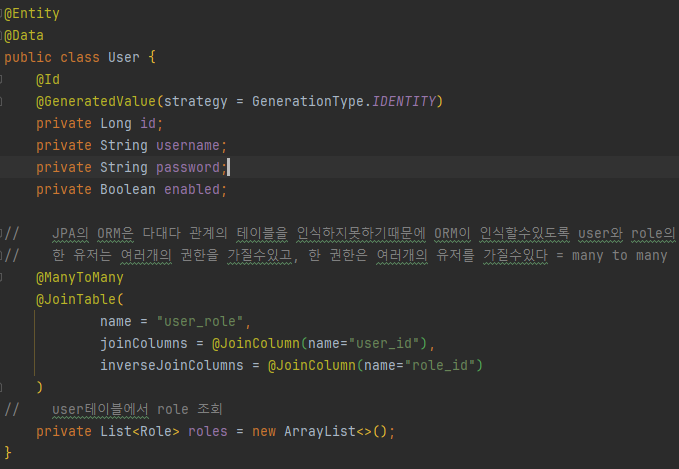The height and width of the screenshot is (469, 679).
Task: Select the class name User
Action: click(124, 57)
